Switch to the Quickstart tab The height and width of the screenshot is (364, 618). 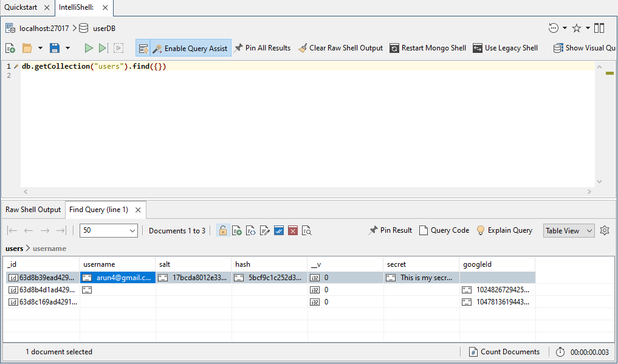21,7
